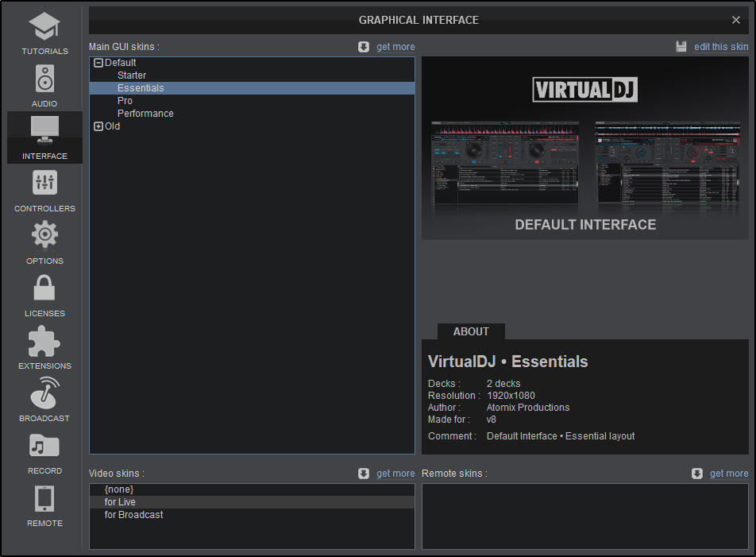Open Broadcast satellite dish icon

coord(44,393)
